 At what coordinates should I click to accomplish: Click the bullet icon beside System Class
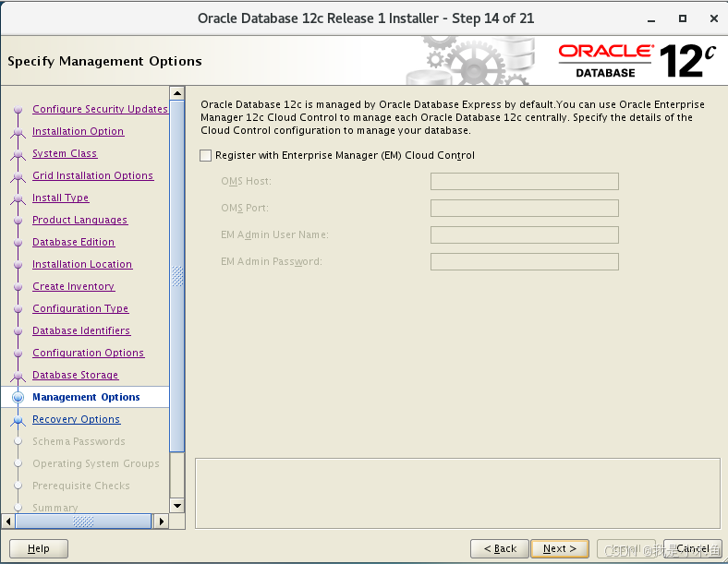(x=18, y=154)
